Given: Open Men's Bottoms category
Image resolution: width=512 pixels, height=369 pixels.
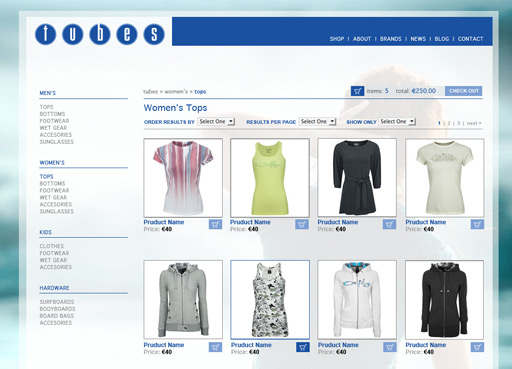Looking at the screenshot, I should pos(52,114).
